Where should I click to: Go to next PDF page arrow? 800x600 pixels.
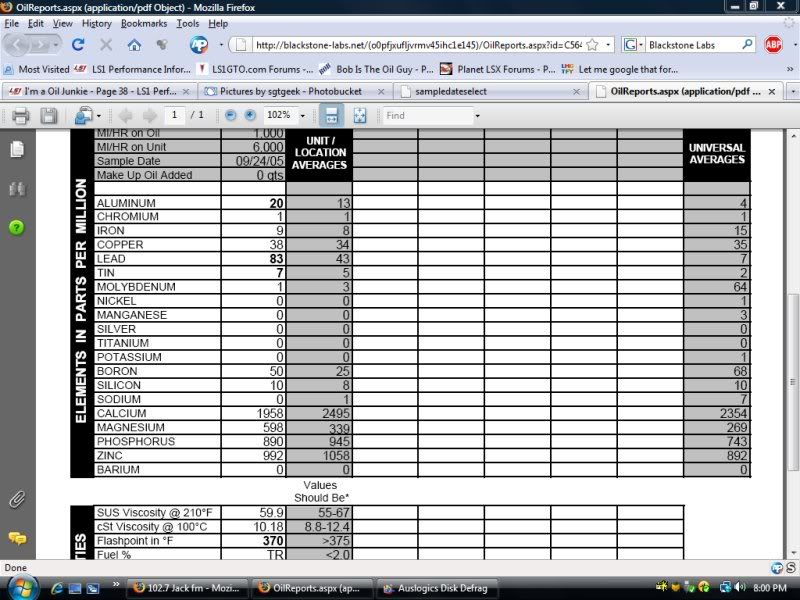150,116
